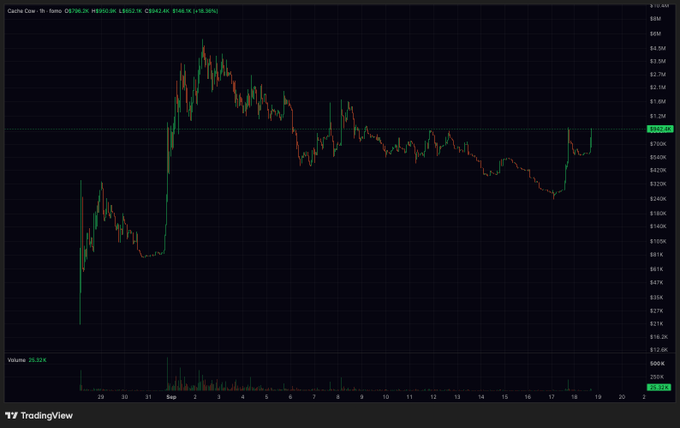
Task: Click the Open value O$796.2K
Action: point(77,11)
